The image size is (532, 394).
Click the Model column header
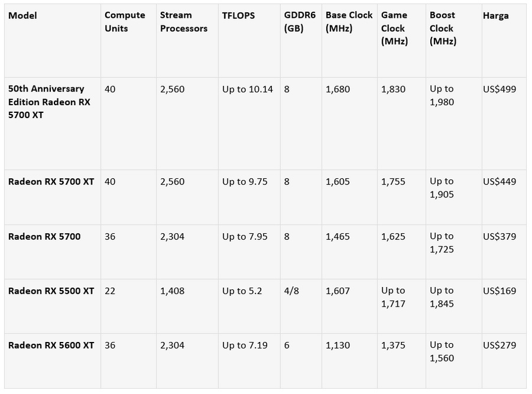click(22, 15)
